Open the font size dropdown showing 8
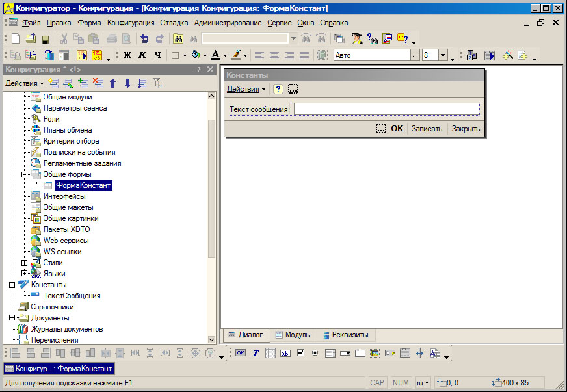Image resolution: width=567 pixels, height=392 pixels. pyautogui.click(x=443, y=55)
